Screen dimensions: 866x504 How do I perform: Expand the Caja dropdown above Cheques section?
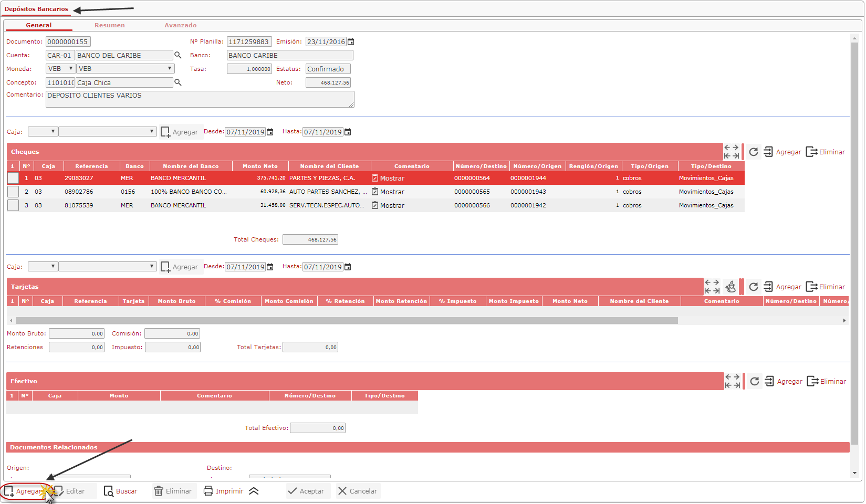[43, 132]
